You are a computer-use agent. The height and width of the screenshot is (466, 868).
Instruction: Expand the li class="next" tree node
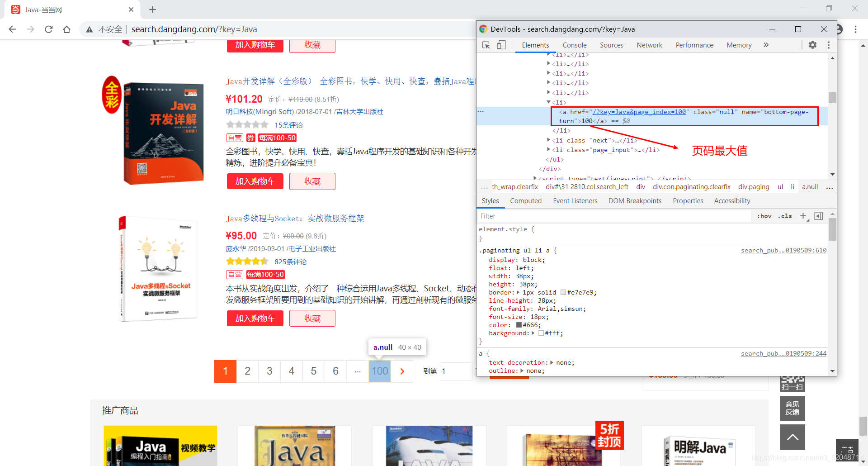tap(548, 140)
